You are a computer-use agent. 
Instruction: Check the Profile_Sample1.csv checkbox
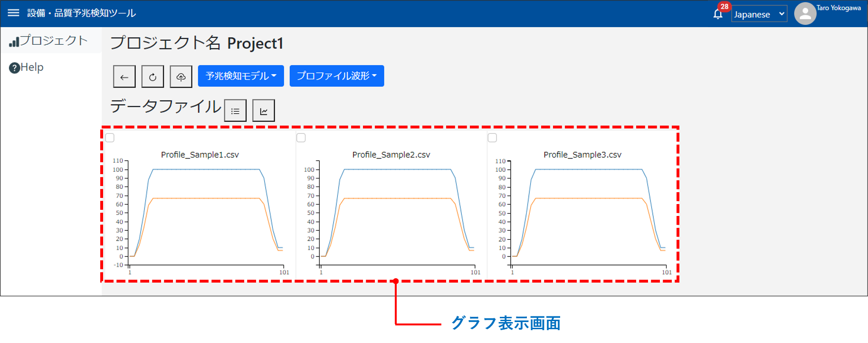point(110,138)
